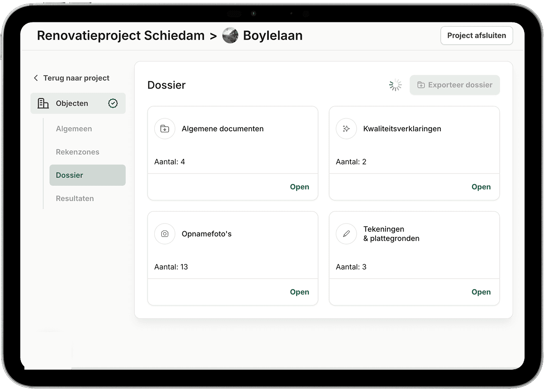Click the document download icon on Algemene documenten
The image size is (545, 392).
pos(165,128)
